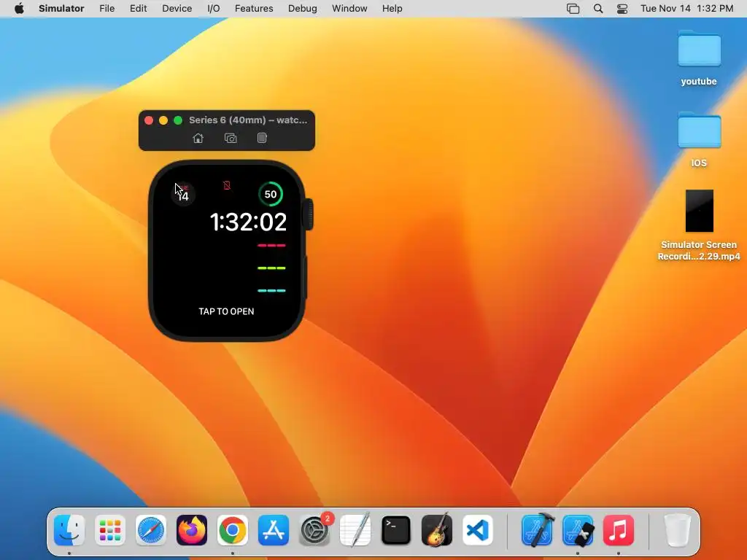Tap the battery ring complication showing 50
Viewport: 747px width, 560px height.
[x=271, y=194]
